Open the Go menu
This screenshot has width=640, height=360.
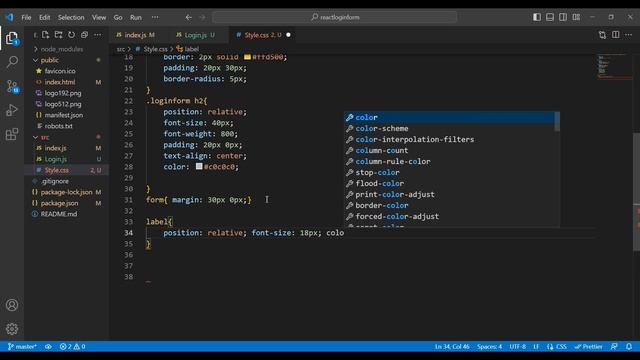click(118, 17)
